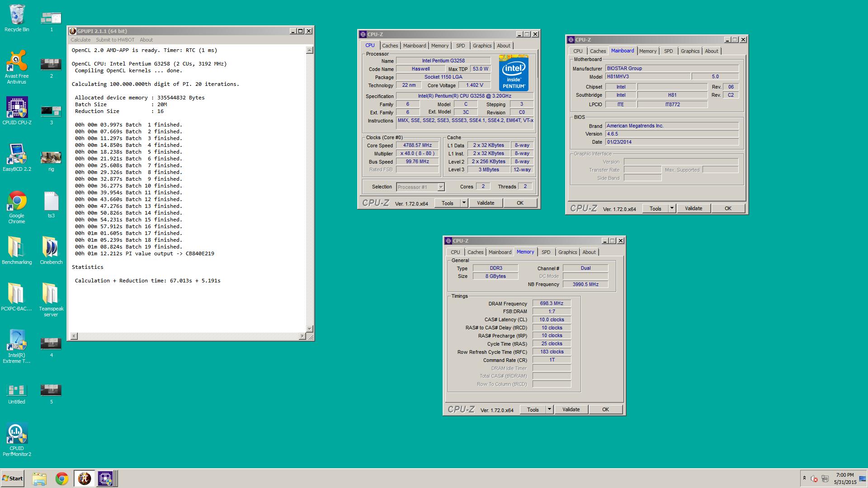Click GPUPI vertical scrollbar down arrow
Viewport: 868px width, 488px height.
point(310,329)
